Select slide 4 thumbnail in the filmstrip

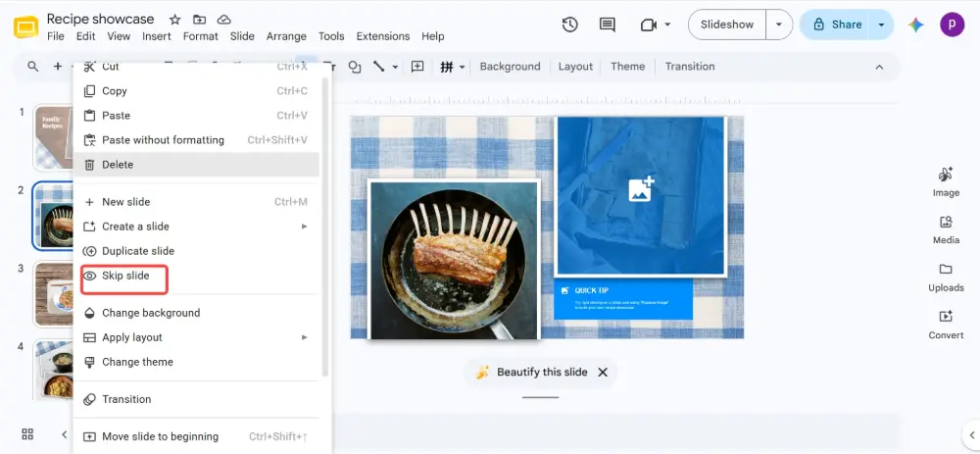[x=53, y=371]
